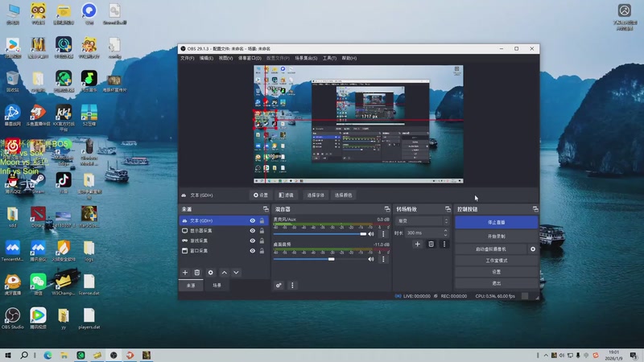Mute the 麦克风/Aux speaker icon
The width and height of the screenshot is (644, 362).
[371, 234]
